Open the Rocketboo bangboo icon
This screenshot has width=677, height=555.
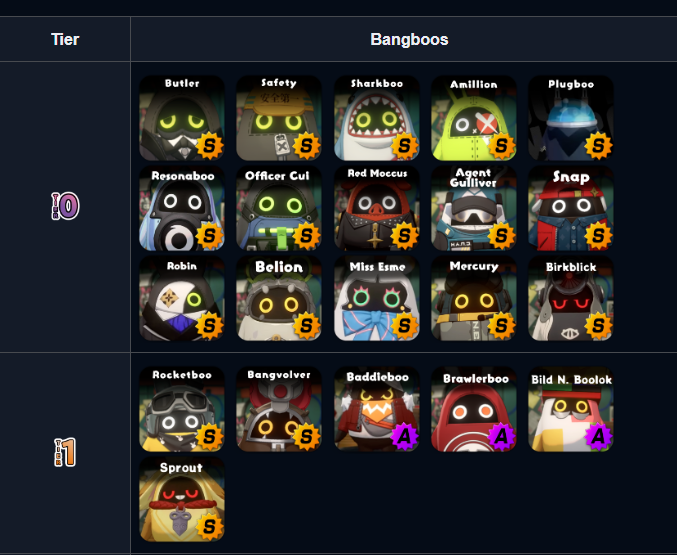tap(182, 409)
